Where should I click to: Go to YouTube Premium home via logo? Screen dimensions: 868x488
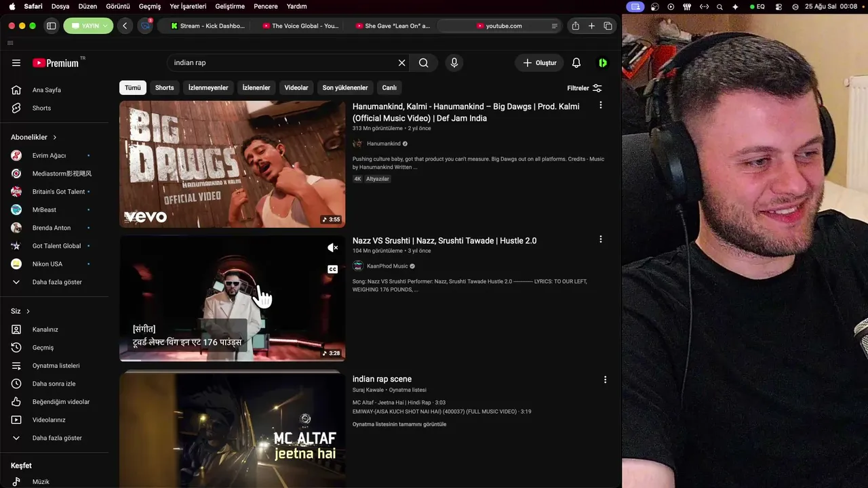[x=56, y=63]
